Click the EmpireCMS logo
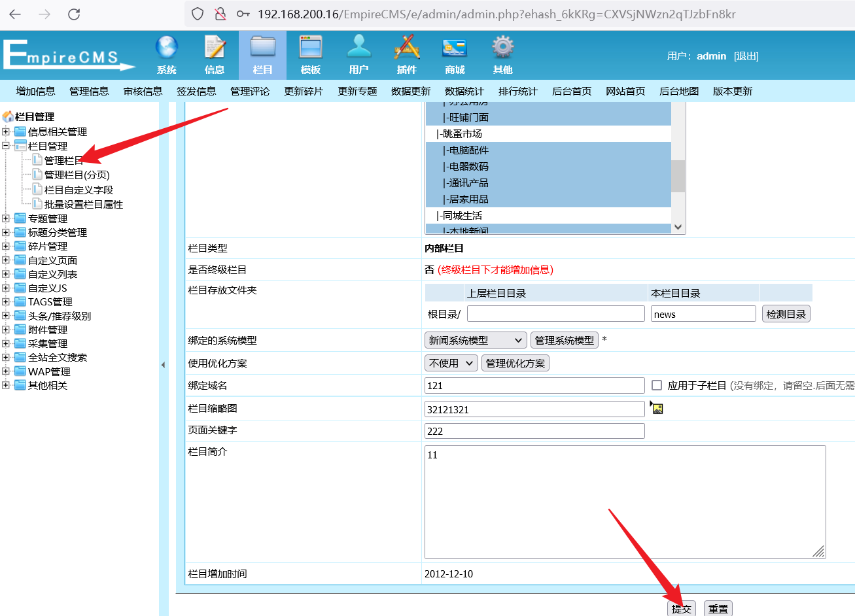The height and width of the screenshot is (616, 855). click(68, 55)
